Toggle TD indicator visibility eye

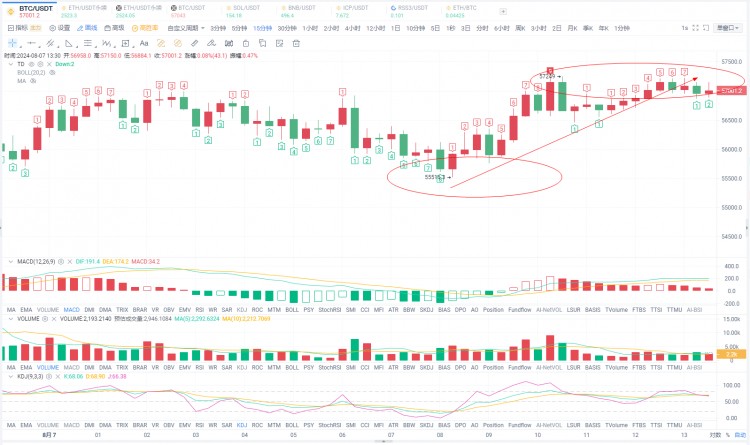[31, 64]
